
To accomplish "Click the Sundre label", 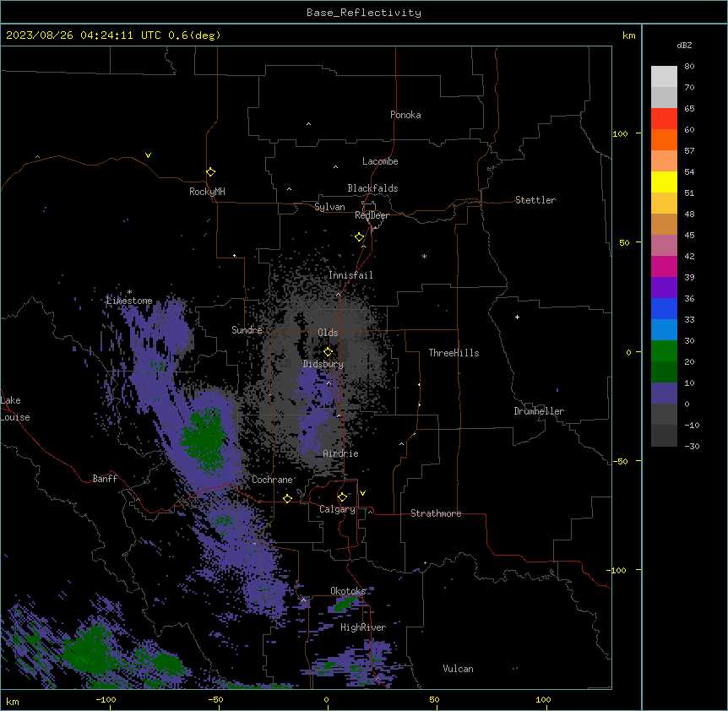I will pyautogui.click(x=247, y=330).
